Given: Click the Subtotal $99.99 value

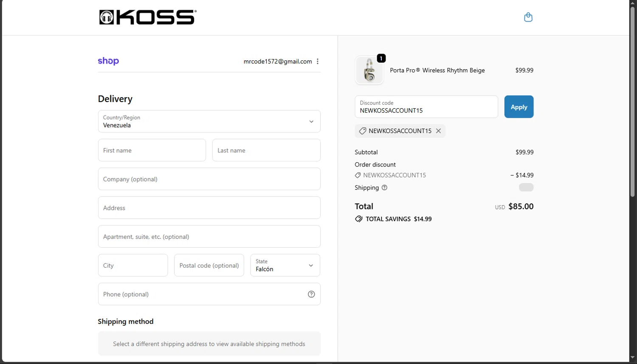Looking at the screenshot, I should tap(524, 152).
